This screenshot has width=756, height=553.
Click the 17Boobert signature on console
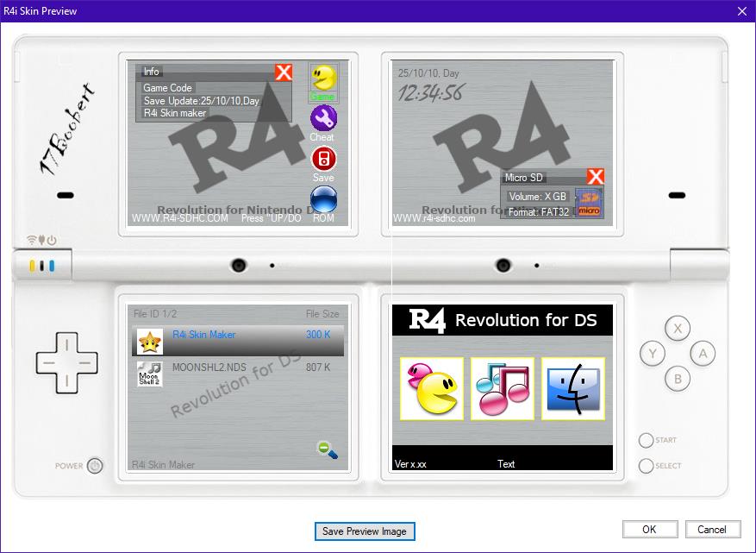point(66,129)
